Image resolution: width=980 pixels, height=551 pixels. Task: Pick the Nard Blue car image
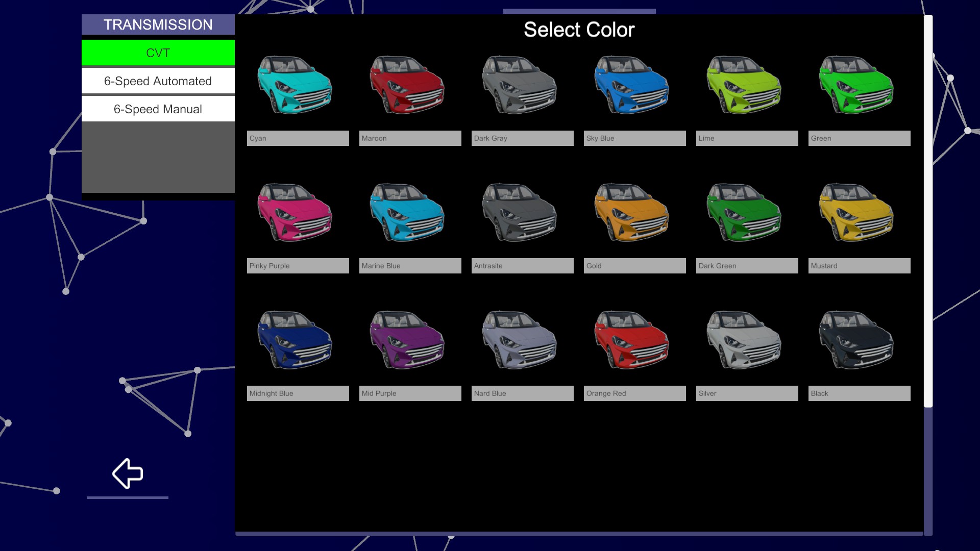tap(520, 340)
